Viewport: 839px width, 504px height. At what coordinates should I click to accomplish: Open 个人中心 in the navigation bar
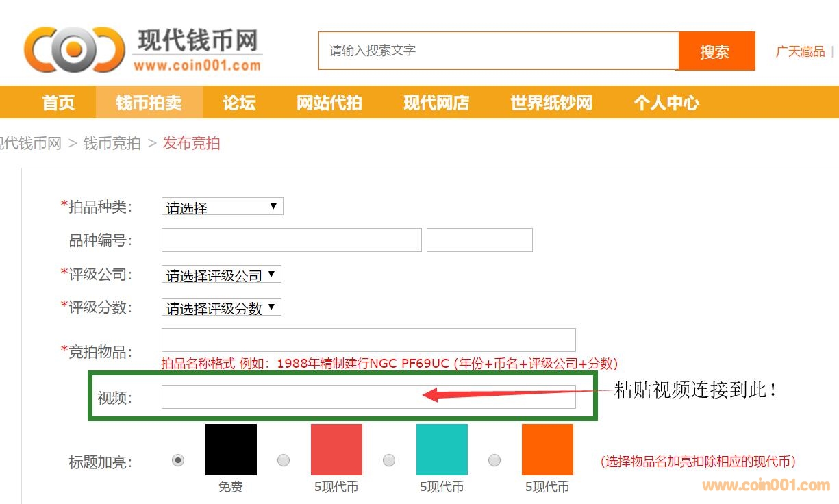(666, 103)
